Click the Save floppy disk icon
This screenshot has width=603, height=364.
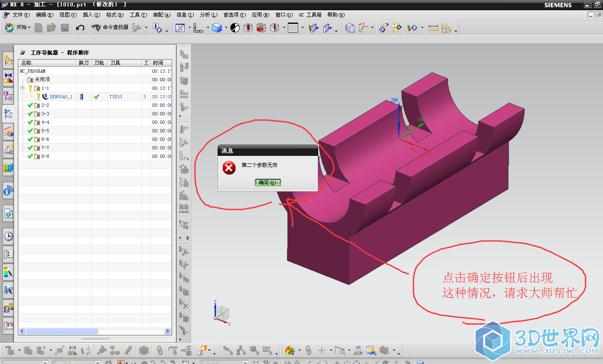[x=65, y=28]
